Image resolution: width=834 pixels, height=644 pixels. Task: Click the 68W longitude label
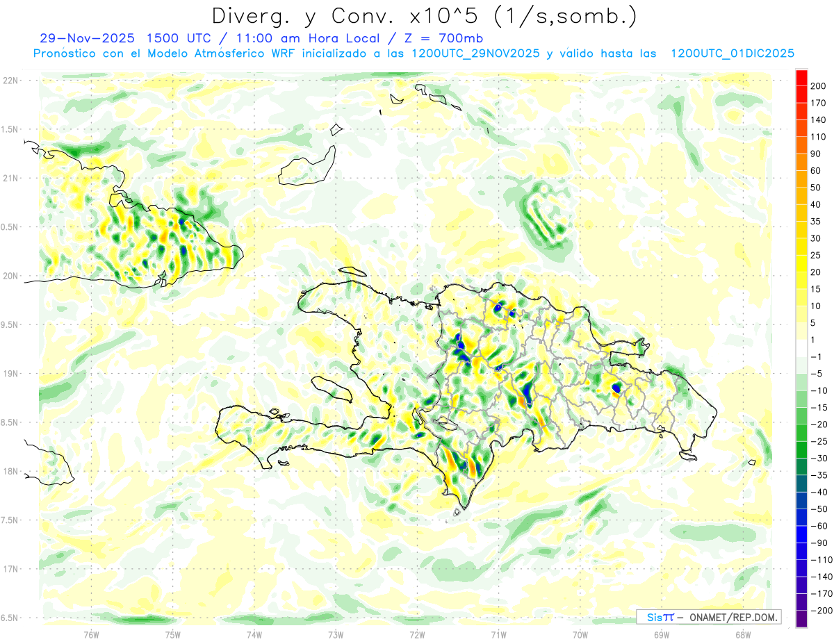[x=742, y=634]
